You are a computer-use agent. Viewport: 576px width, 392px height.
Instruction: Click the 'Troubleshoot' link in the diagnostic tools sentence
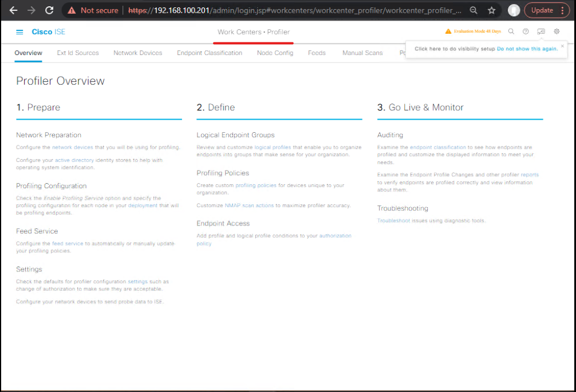tap(393, 221)
